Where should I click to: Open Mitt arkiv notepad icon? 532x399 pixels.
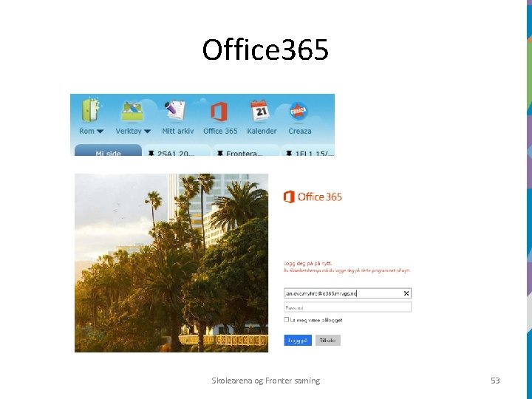click(175, 110)
